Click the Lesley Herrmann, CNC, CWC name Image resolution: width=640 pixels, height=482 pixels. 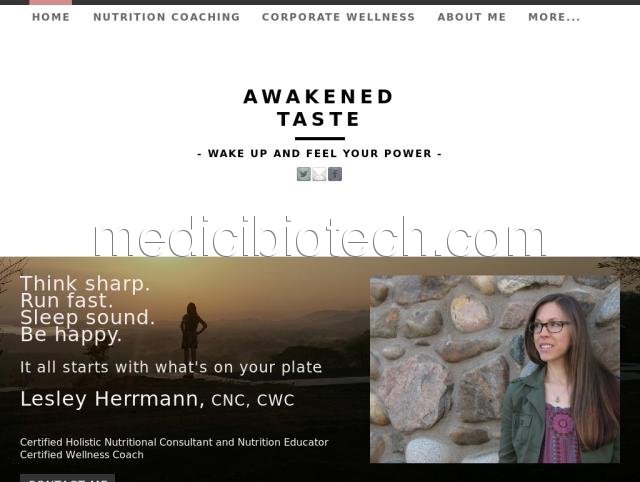pos(157,399)
